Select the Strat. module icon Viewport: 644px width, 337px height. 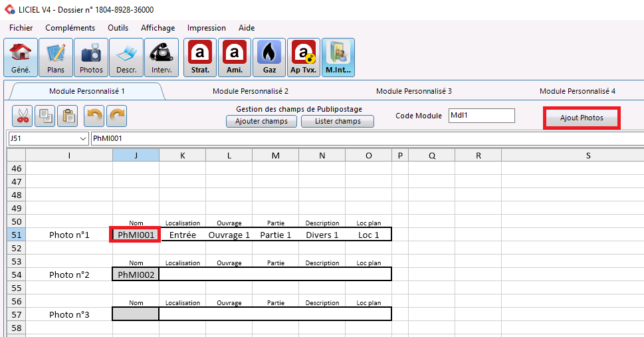point(200,57)
